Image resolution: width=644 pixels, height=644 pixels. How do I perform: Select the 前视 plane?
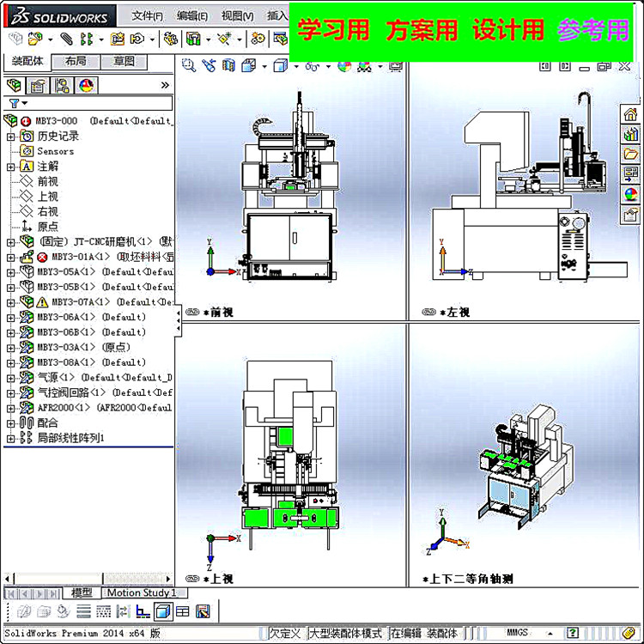pyautogui.click(x=47, y=181)
